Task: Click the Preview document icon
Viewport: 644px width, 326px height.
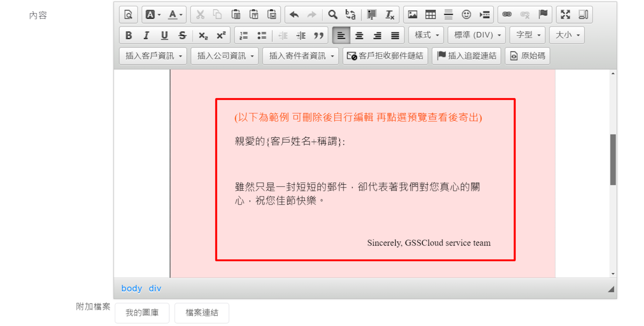Action: click(x=128, y=15)
